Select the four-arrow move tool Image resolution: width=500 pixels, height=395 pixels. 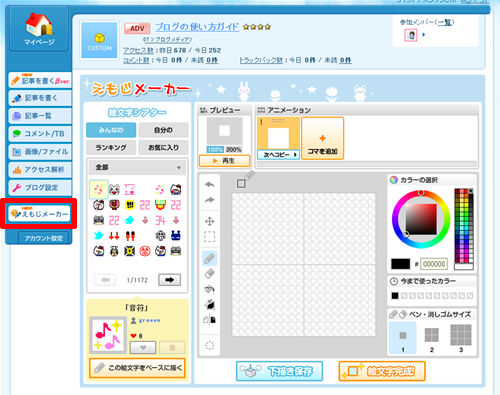[x=209, y=221]
